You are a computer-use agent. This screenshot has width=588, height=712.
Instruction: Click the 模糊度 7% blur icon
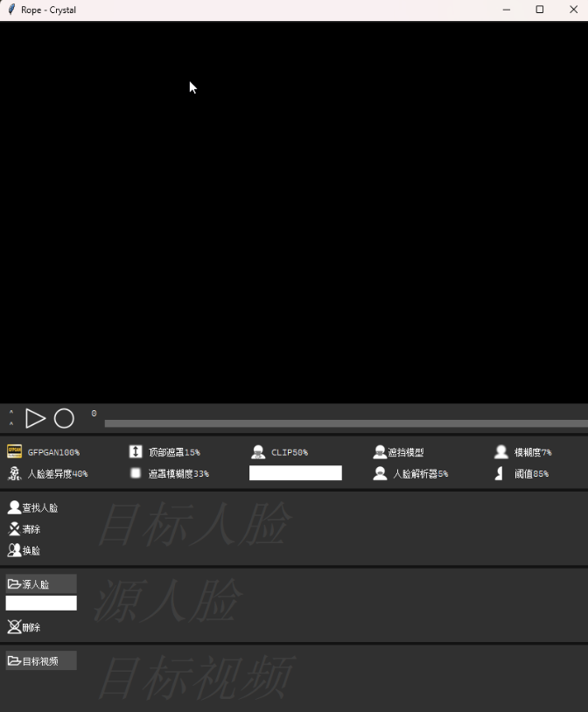coord(501,452)
